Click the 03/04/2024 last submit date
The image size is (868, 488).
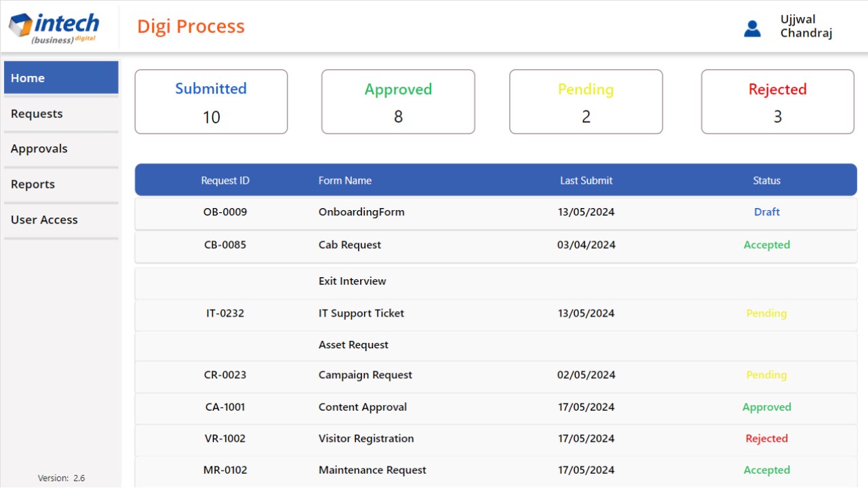coord(587,245)
